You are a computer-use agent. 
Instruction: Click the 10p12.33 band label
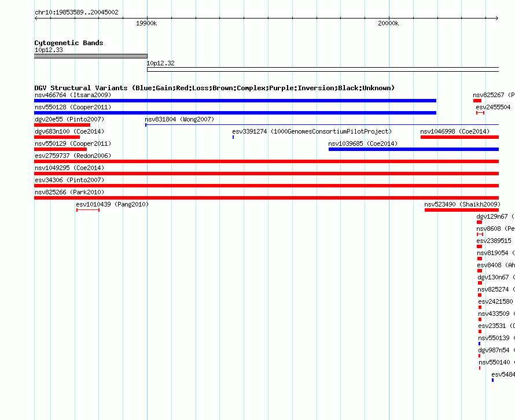pyautogui.click(x=49, y=50)
